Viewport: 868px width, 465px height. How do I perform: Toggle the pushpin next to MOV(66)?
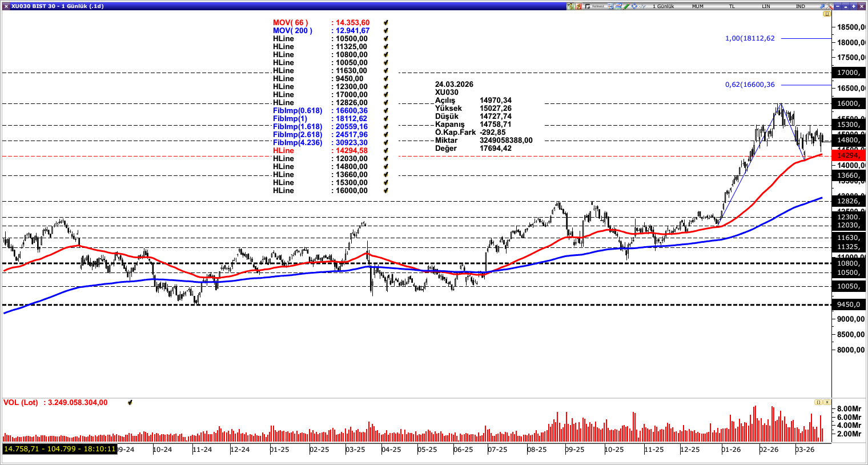tap(387, 23)
